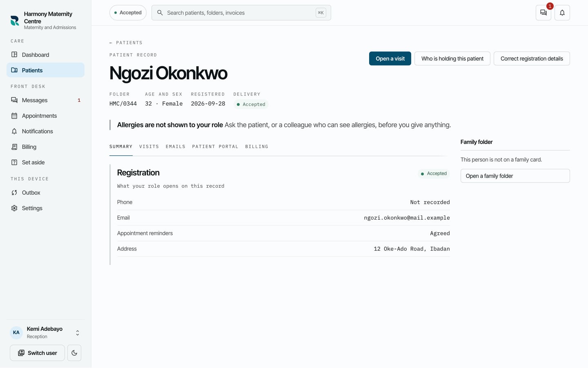Click the Appointment reminders value Agreed
Viewport: 588px width, 368px height.
440,233
